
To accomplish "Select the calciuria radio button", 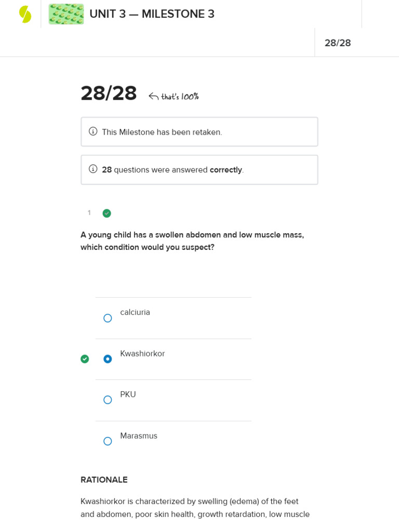I will tap(108, 318).
